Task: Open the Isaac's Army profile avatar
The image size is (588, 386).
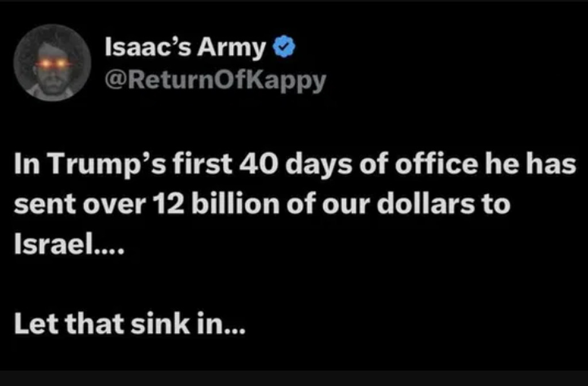Action: click(x=52, y=63)
